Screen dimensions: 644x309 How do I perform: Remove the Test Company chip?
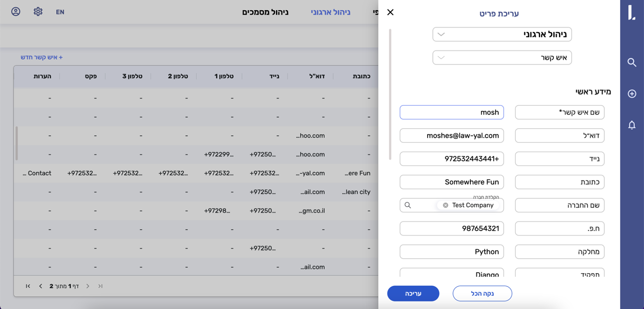point(445,205)
